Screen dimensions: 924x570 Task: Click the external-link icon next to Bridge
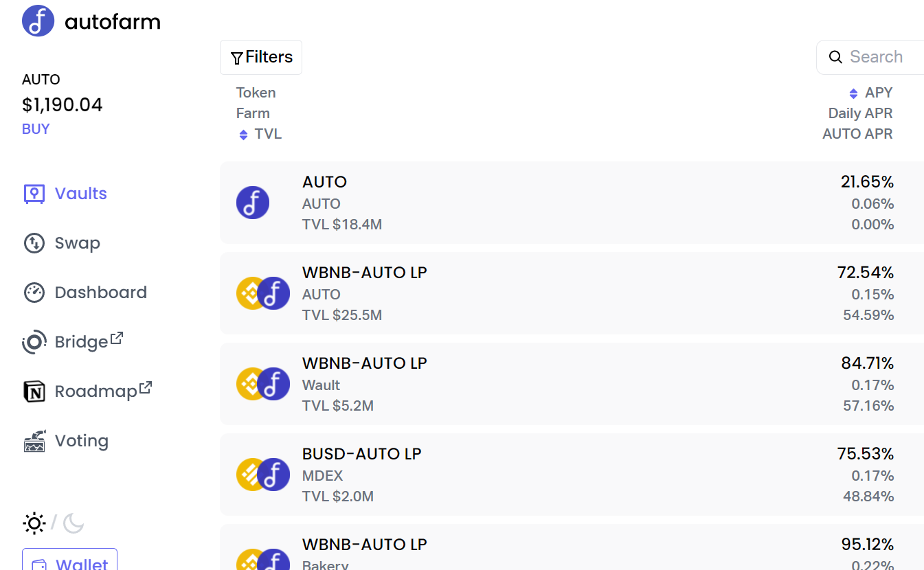tap(117, 338)
